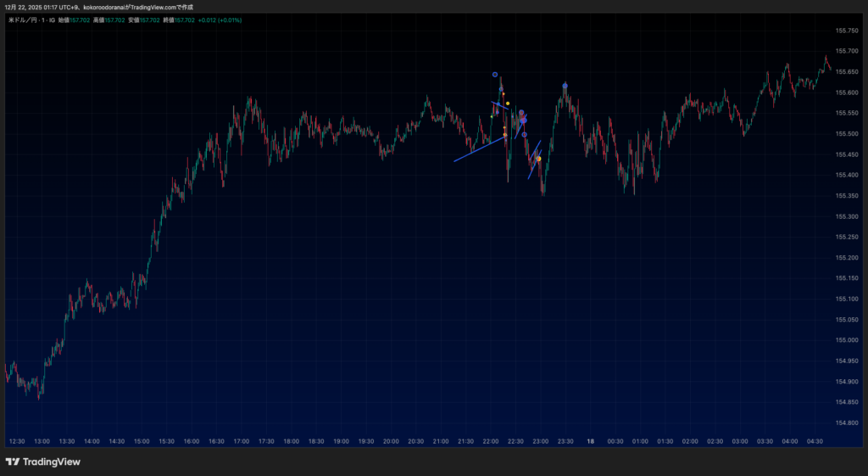Click the 安値 low price value

(152, 20)
